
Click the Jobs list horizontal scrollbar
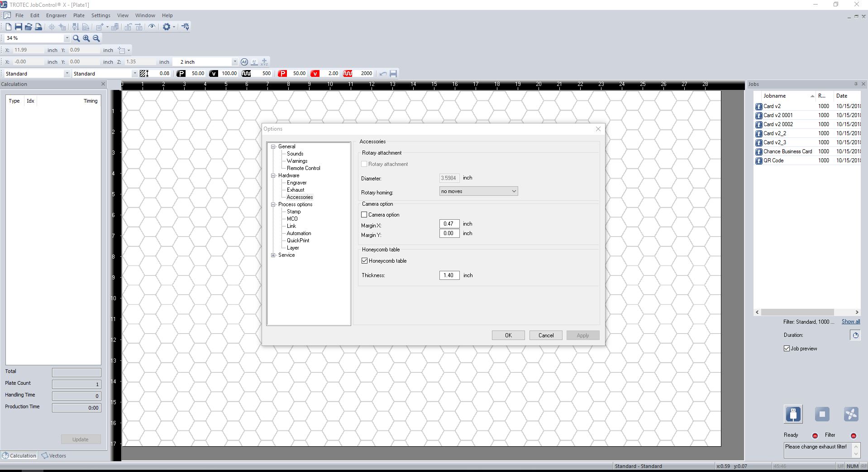coord(797,312)
